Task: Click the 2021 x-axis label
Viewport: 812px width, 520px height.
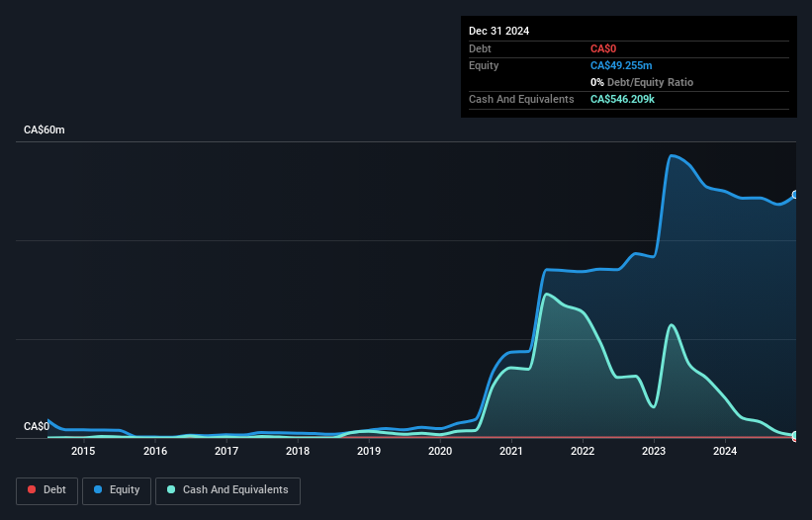Action: 511,451
